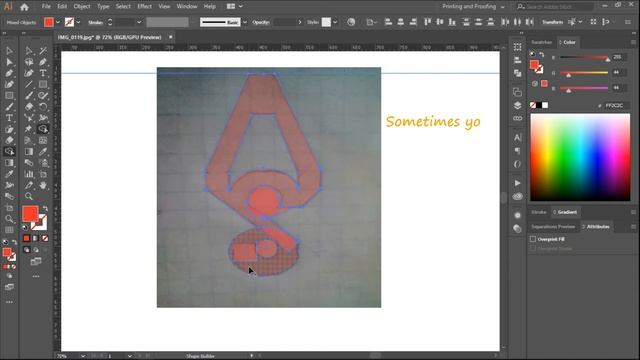The image size is (640, 360).
Task: Click the Overprint Stroke checkbox
Action: click(533, 248)
